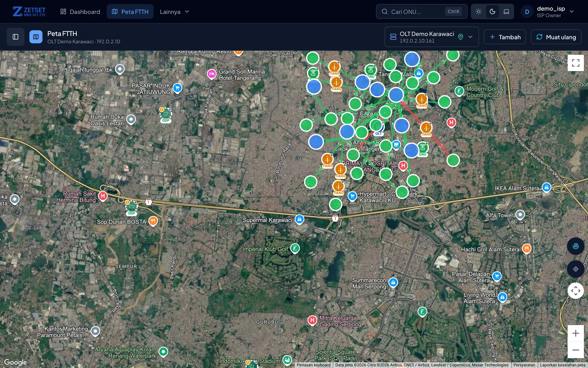Viewport: 588px width, 368px height.
Task: Click the Living World Alam Sutera pin
Action: click(502, 297)
